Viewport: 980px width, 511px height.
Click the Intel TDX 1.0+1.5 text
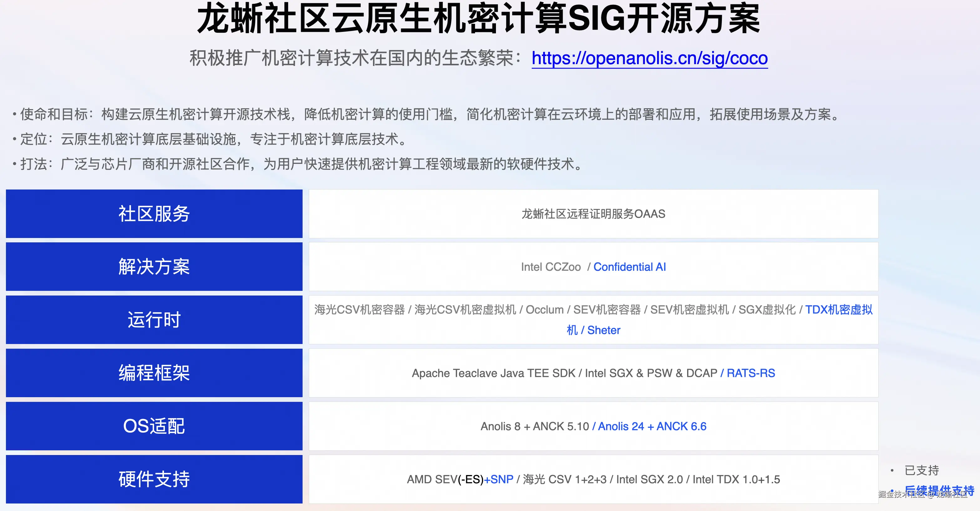[x=736, y=479]
